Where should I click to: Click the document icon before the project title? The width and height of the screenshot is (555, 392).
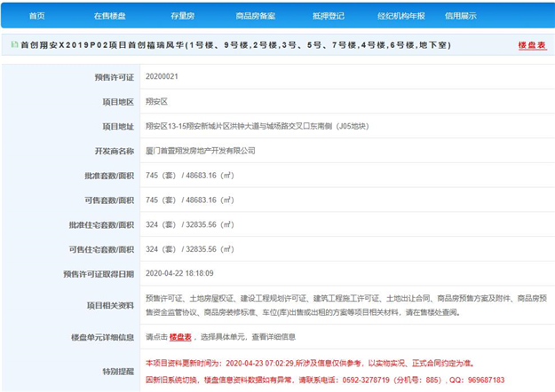[14, 44]
